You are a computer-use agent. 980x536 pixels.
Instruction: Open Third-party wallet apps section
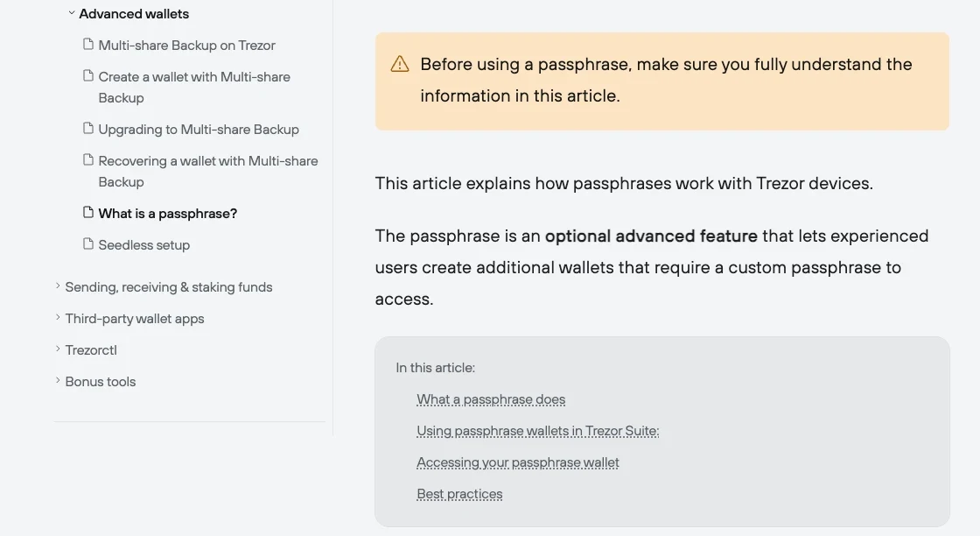[135, 319]
